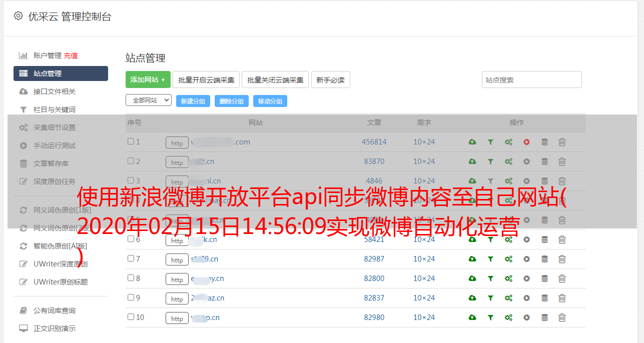Click the red play icon in row 1

526,142
